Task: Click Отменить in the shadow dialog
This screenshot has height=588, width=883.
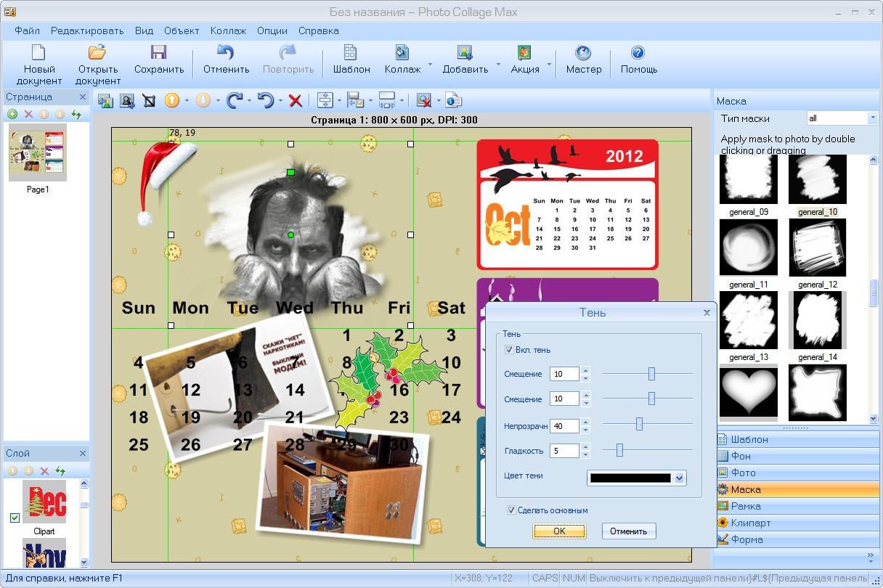Action: point(628,531)
